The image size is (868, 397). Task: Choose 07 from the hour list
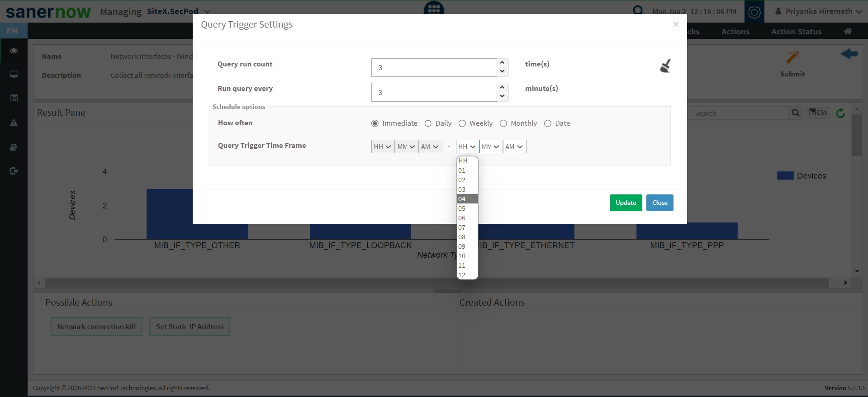tap(467, 227)
